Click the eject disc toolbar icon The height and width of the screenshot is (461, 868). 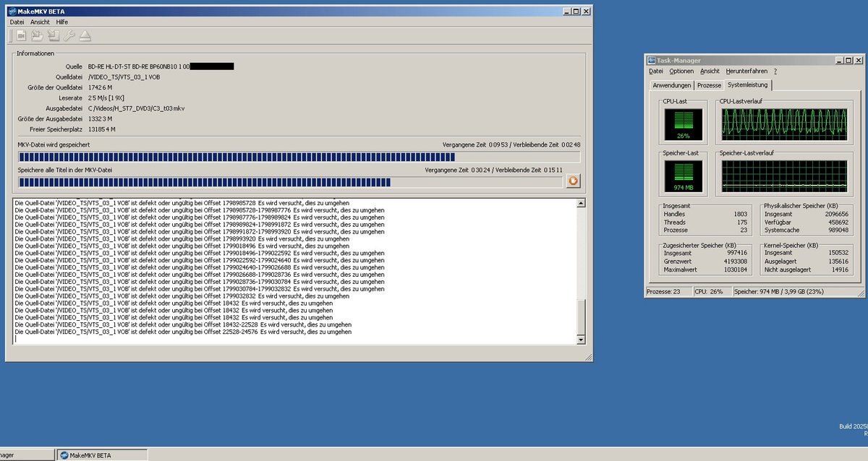tap(85, 35)
